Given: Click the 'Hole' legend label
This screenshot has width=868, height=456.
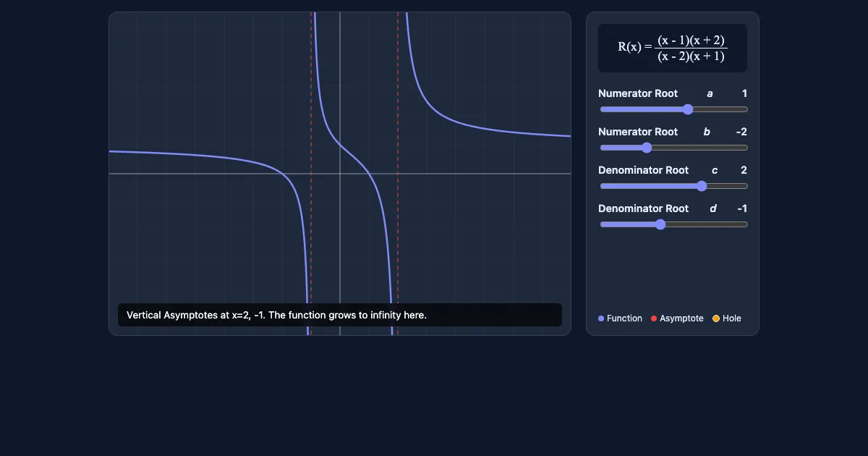Looking at the screenshot, I should 732,318.
